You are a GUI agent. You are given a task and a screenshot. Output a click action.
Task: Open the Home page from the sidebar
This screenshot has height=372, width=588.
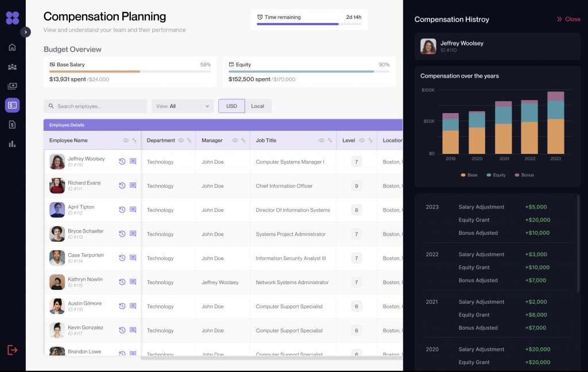(x=11, y=48)
